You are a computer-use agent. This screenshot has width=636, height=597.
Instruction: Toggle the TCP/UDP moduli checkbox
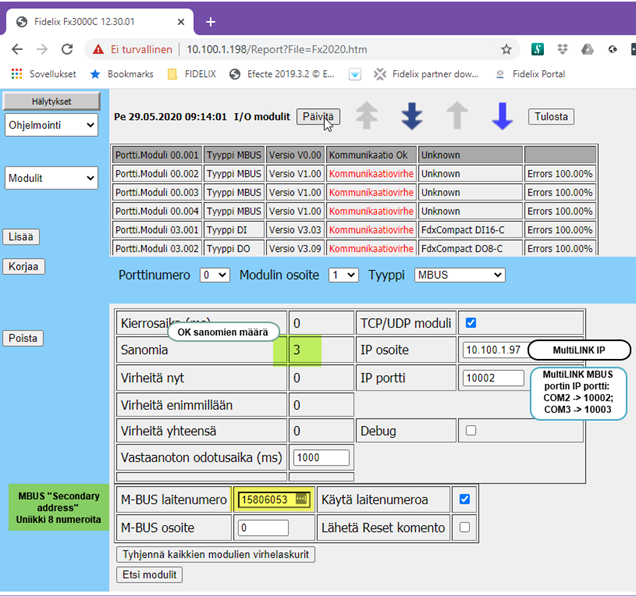coord(471,323)
